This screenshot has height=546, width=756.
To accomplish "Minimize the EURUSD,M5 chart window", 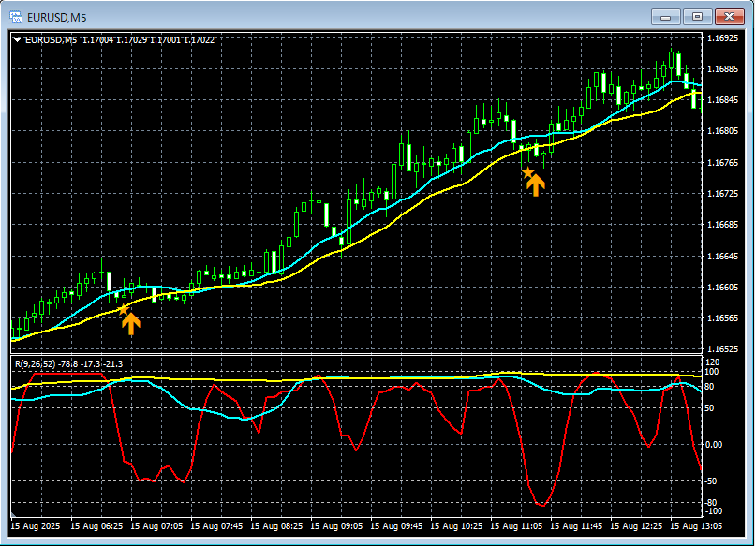I will (666, 18).
